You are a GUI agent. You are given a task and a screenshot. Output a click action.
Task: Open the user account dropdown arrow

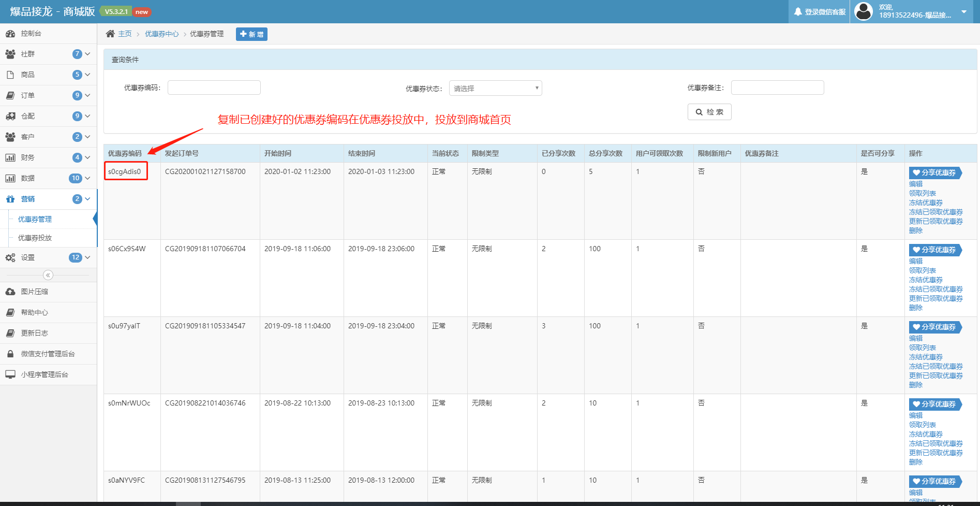tap(964, 11)
